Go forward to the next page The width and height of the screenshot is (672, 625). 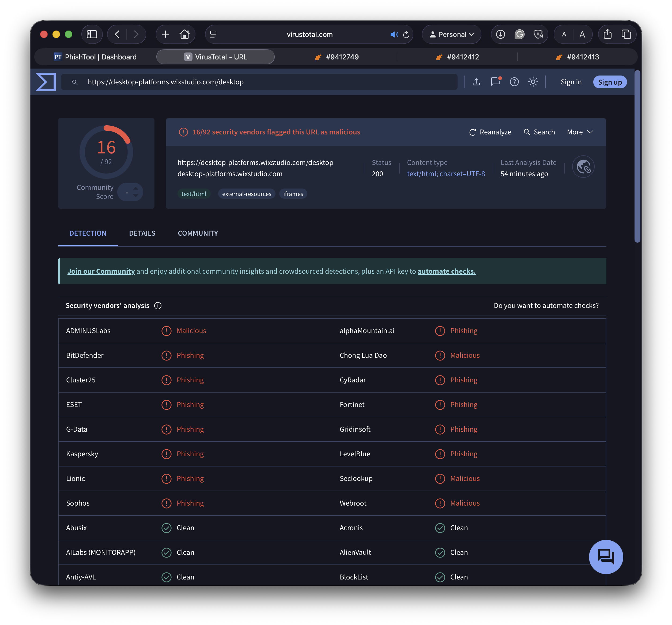136,35
